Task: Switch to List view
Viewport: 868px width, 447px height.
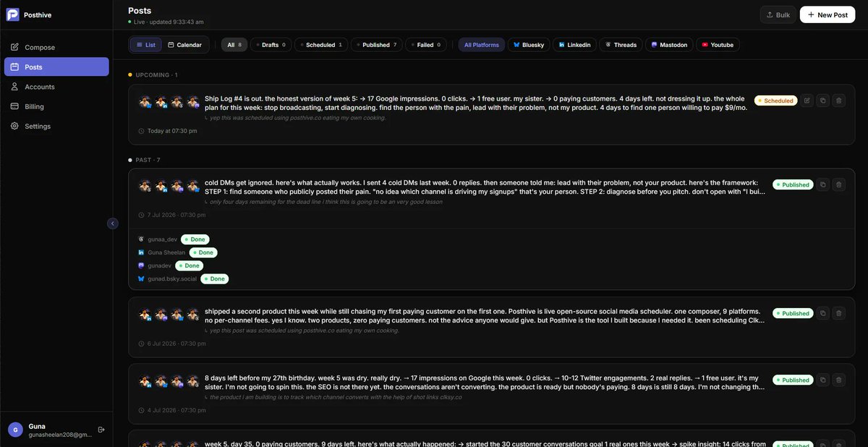Action: 146,45
